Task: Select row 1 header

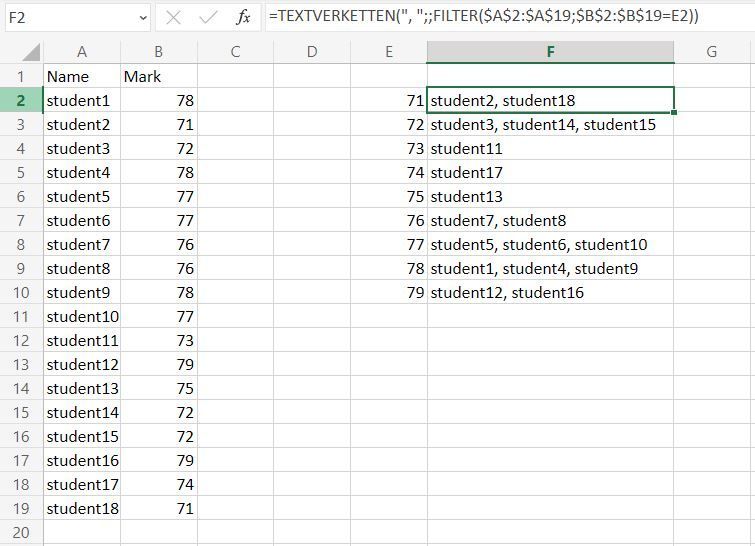Action: point(21,76)
